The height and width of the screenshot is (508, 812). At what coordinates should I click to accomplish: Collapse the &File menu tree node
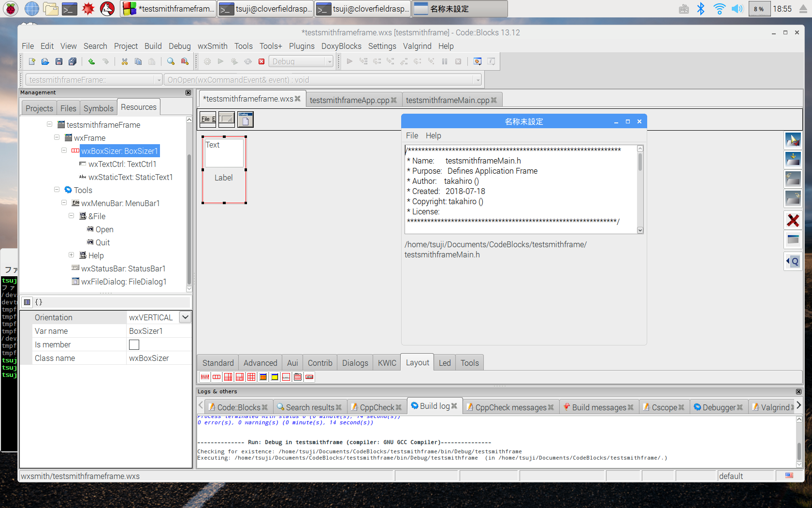(71, 216)
